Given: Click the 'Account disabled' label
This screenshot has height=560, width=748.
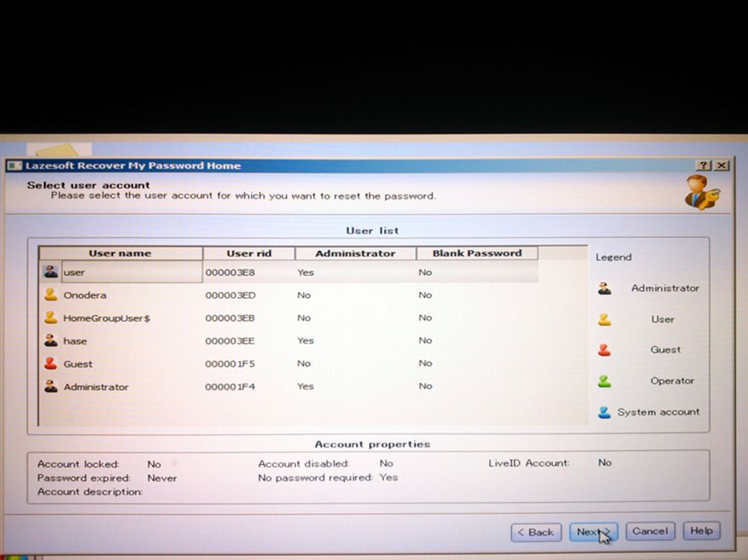Looking at the screenshot, I should (x=303, y=463).
